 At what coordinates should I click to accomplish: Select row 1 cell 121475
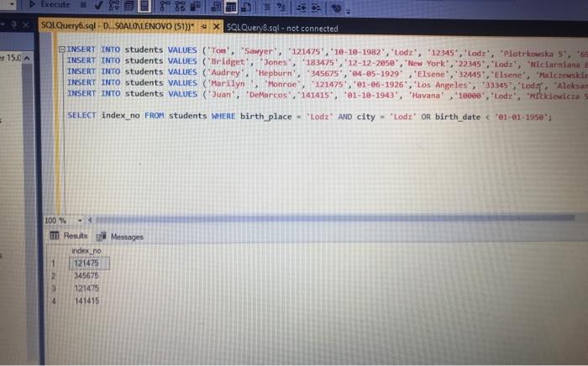[x=89, y=263]
